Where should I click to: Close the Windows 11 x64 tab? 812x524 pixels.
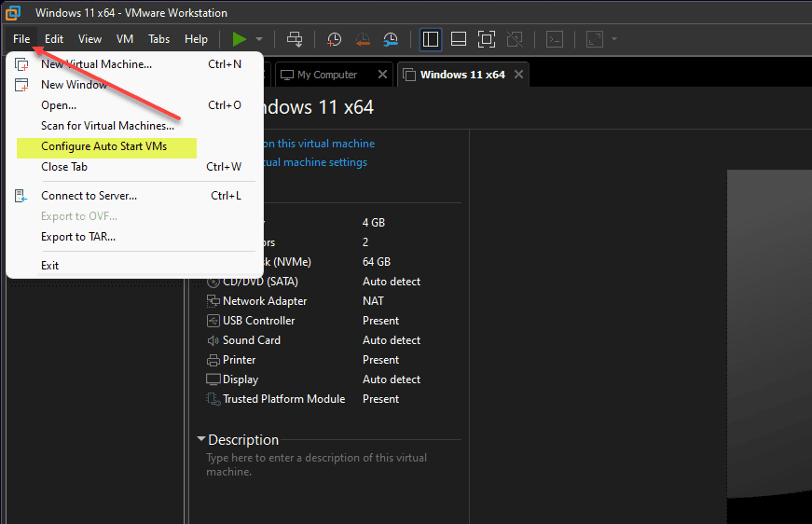coord(518,74)
